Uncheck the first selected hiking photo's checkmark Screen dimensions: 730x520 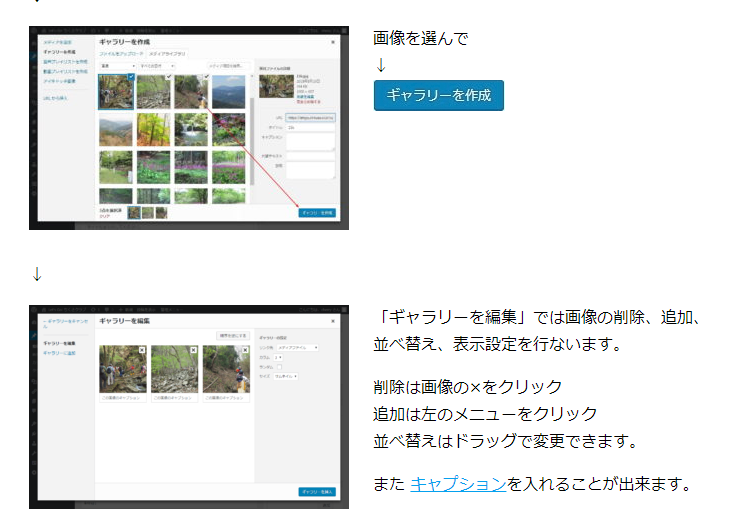coord(132,77)
